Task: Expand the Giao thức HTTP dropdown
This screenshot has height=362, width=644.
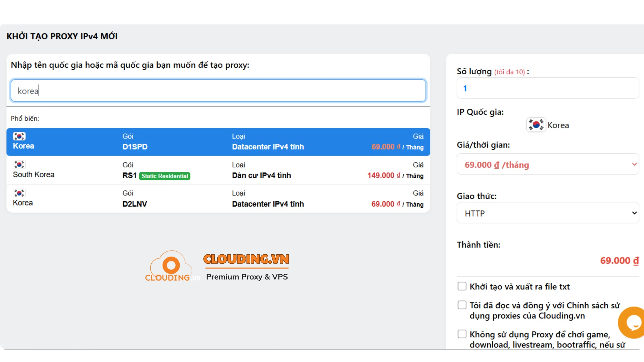Action: click(x=547, y=213)
